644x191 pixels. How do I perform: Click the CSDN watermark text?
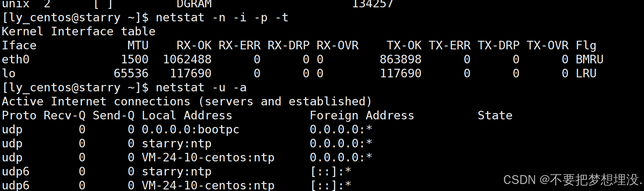point(572,180)
